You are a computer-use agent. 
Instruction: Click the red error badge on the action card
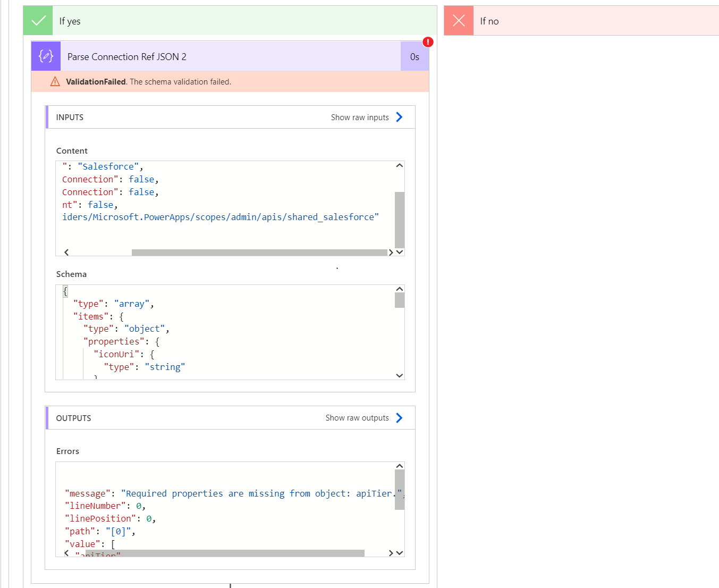pos(428,42)
